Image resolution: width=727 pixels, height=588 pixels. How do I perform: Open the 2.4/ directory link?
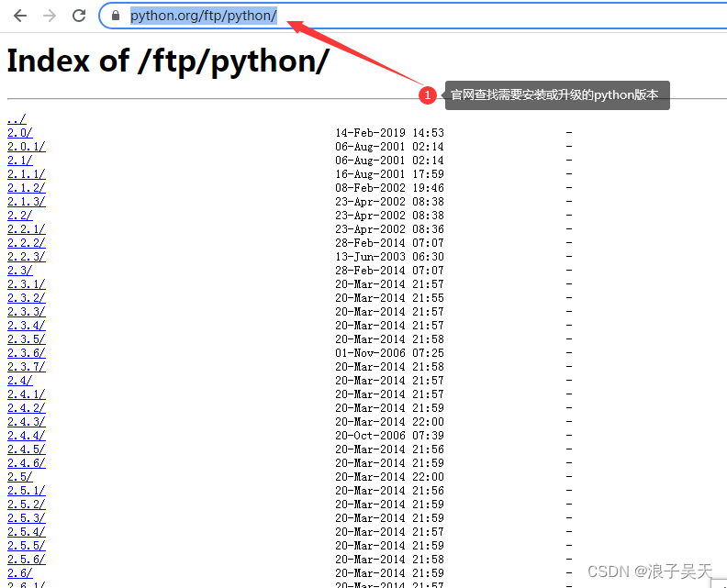coord(20,381)
